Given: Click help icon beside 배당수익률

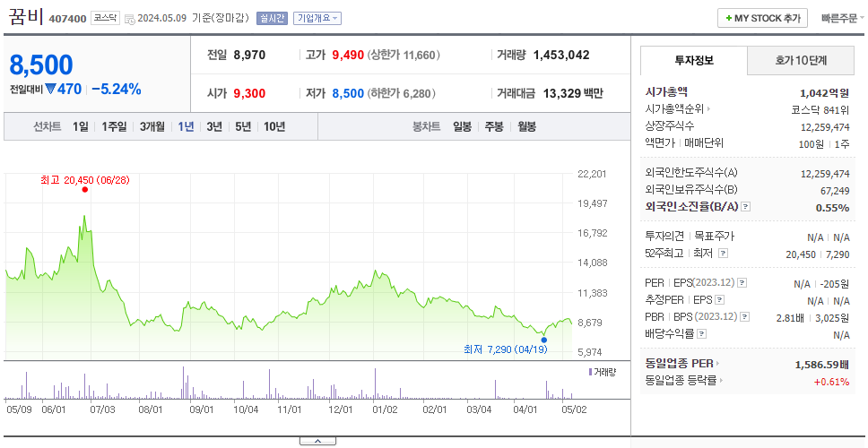Looking at the screenshot, I should pos(702,334).
